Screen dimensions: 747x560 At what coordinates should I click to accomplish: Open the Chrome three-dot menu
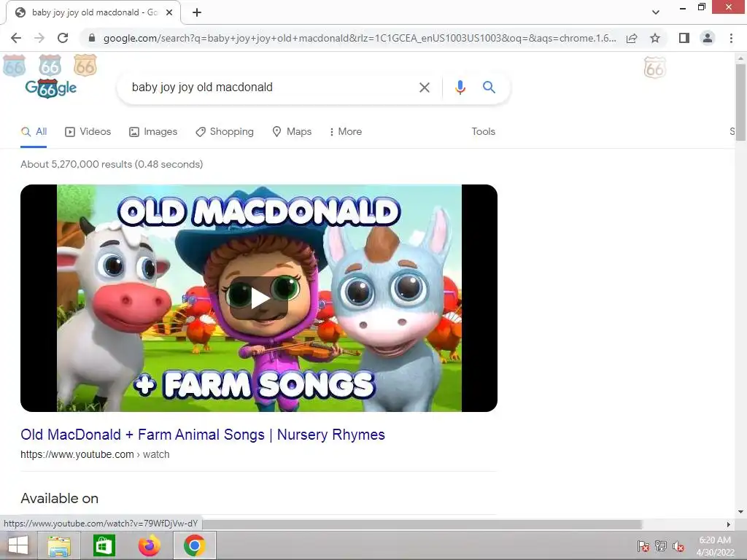point(731,38)
